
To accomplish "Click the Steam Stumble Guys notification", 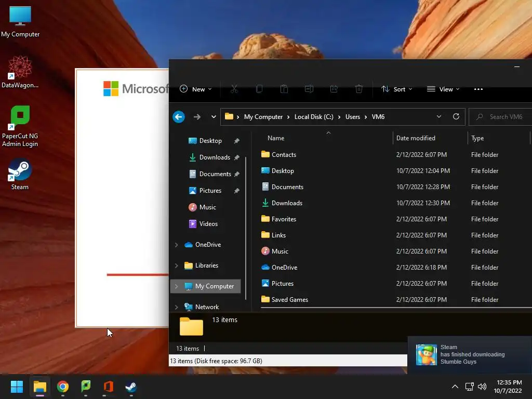I will tap(470, 354).
